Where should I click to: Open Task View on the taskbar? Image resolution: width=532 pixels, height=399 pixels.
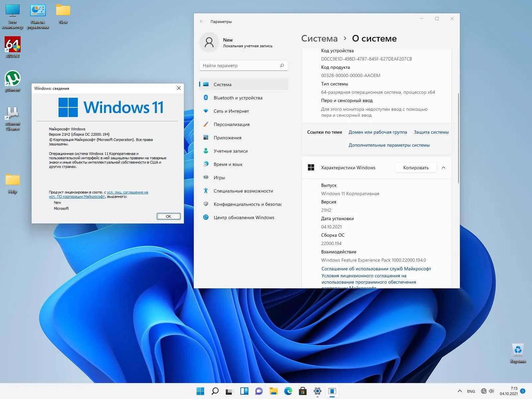(229, 391)
